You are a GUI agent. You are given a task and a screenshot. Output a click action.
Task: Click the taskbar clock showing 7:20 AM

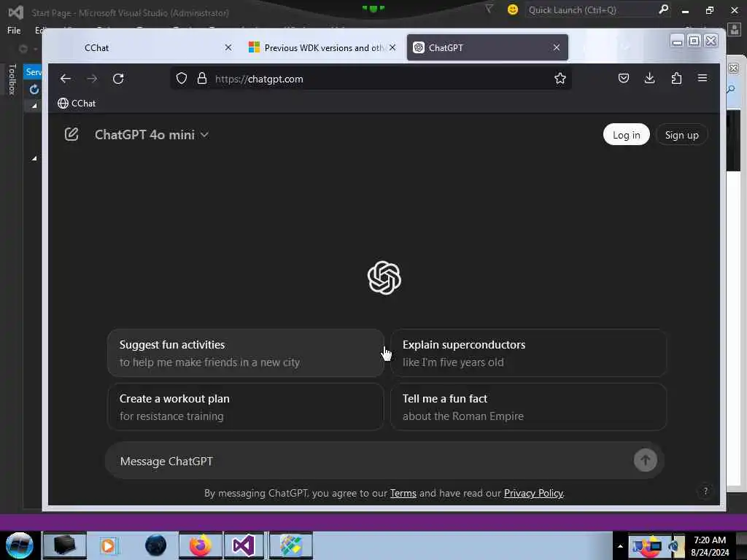coord(710,545)
